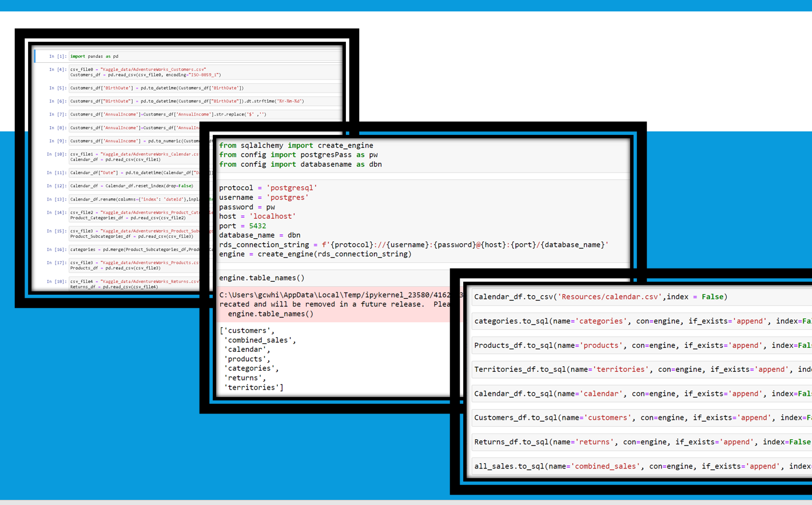Click the 'port = 5432' line
Image resolution: width=812 pixels, height=505 pixels.
(242, 226)
